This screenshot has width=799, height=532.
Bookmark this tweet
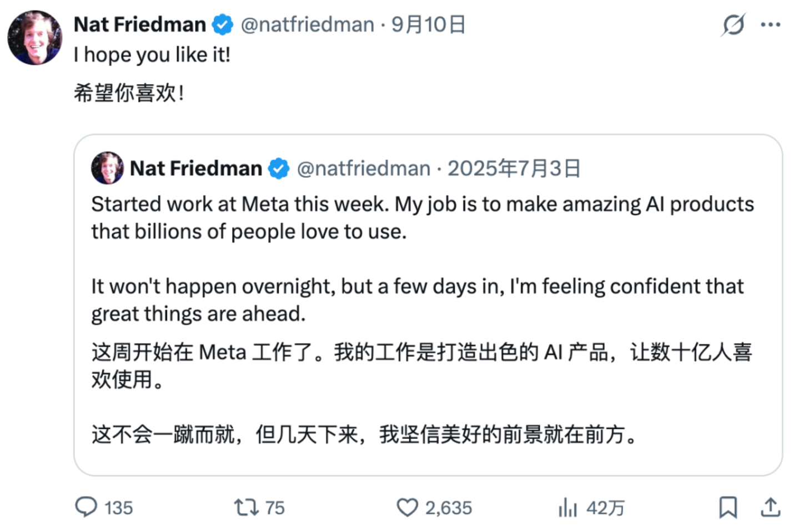point(728,507)
